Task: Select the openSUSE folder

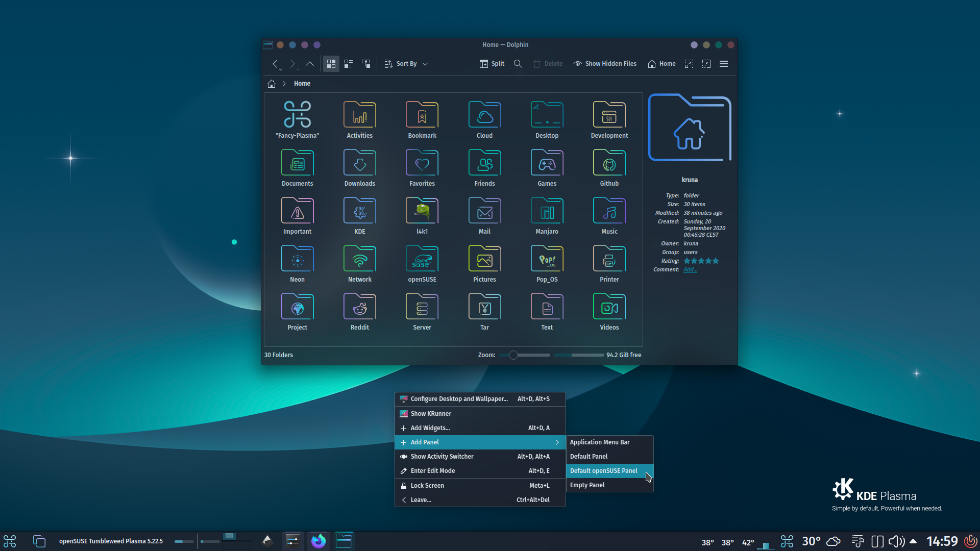Action: click(x=422, y=264)
